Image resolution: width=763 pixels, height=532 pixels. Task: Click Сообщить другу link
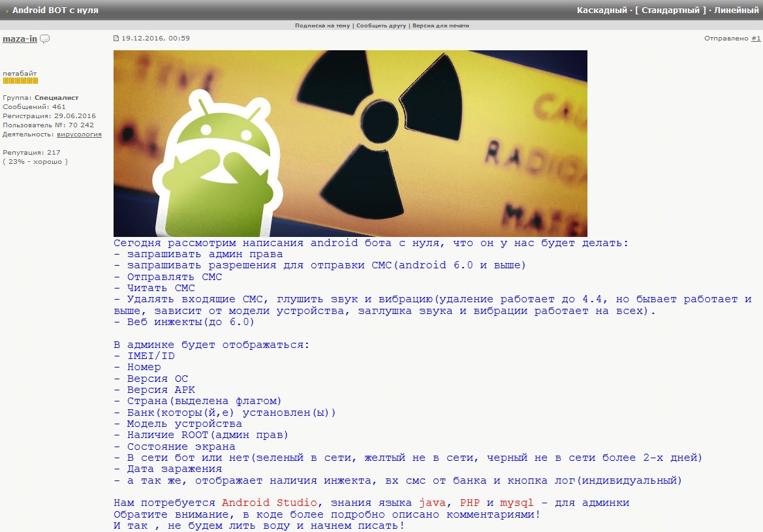click(x=381, y=26)
